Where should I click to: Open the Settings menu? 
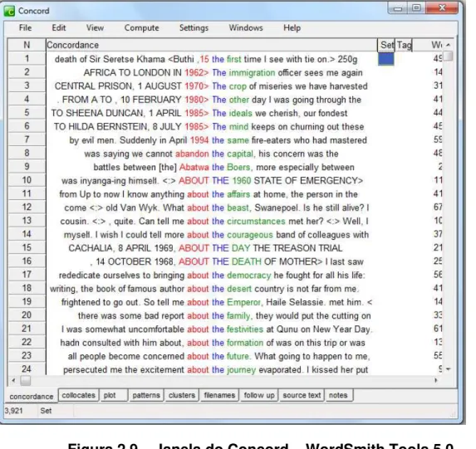pyautogui.click(x=194, y=28)
